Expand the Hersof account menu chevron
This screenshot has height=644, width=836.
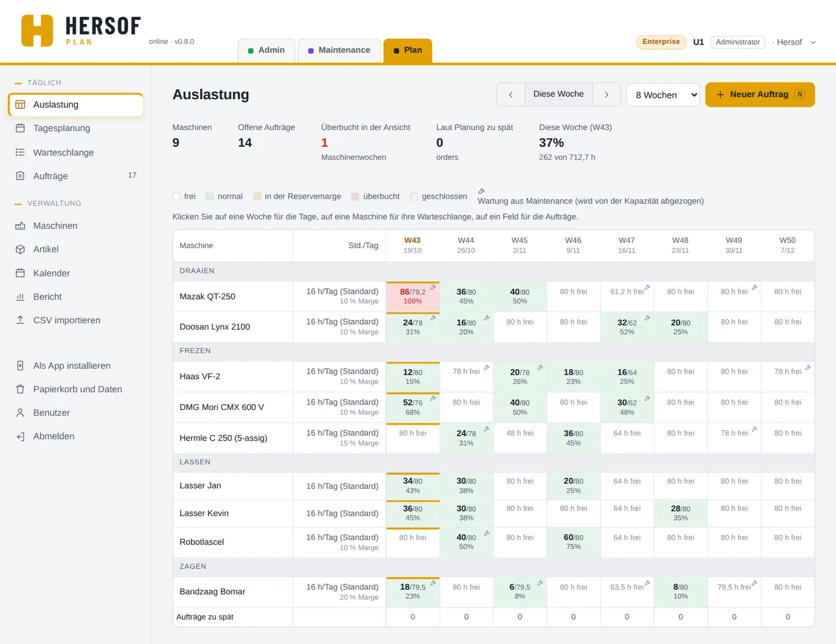click(x=813, y=42)
